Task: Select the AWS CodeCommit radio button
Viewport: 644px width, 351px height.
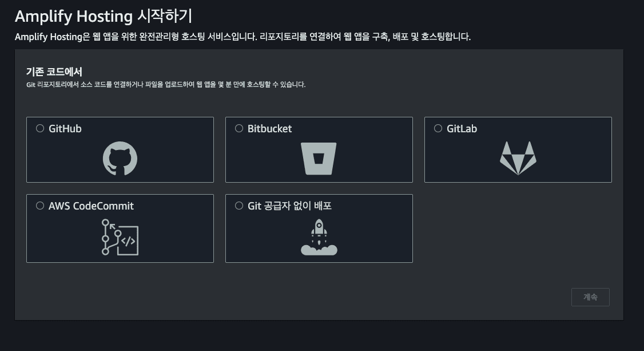Action: click(40, 206)
